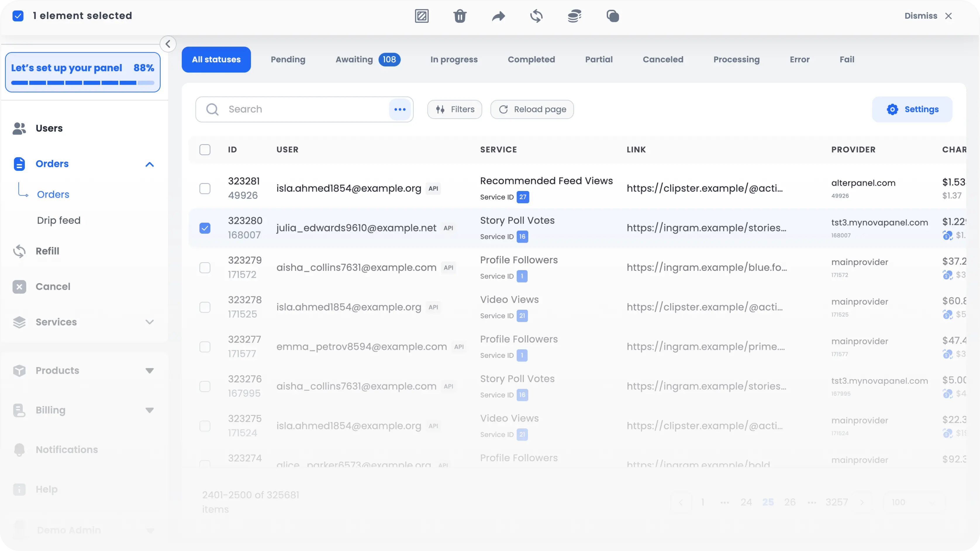Image resolution: width=980 pixels, height=551 pixels.
Task: Open table Settings
Action: point(912,110)
